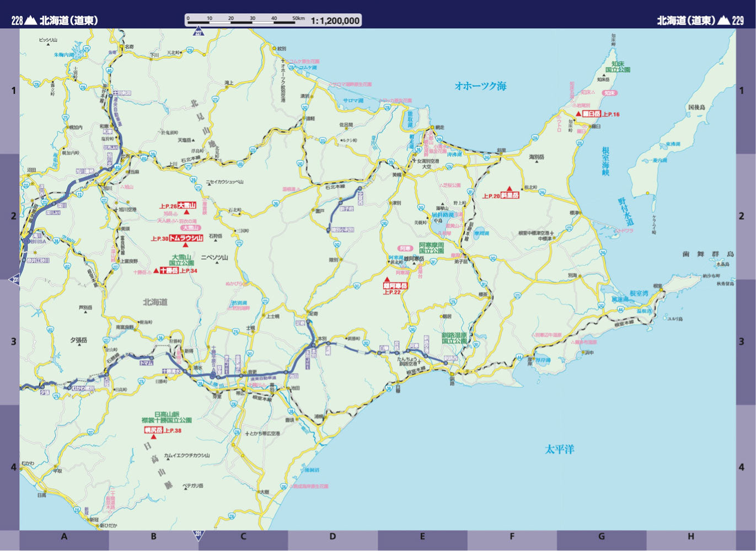This screenshot has height=551, width=756.
Task: Follow the 上P.16 reference beside 羅臼岳
Action: (x=610, y=114)
